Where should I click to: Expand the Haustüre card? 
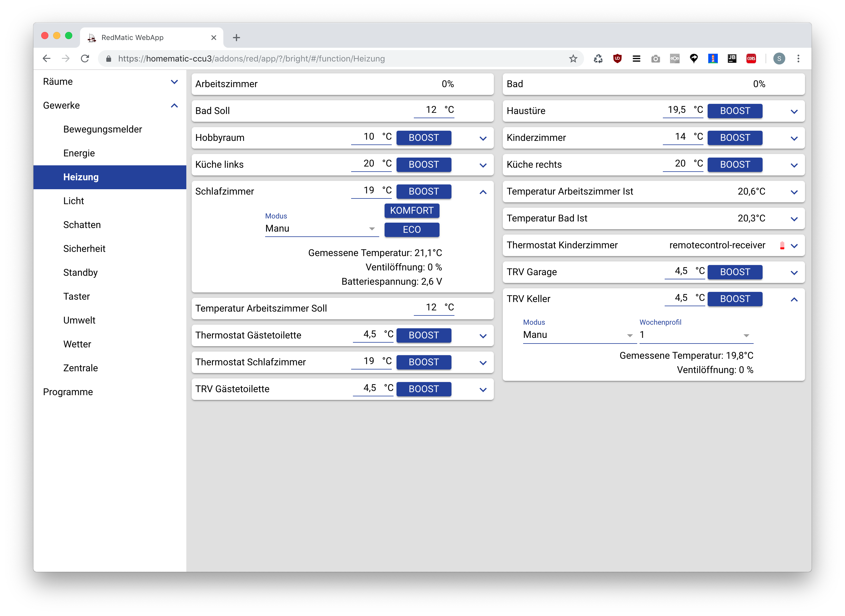point(794,112)
